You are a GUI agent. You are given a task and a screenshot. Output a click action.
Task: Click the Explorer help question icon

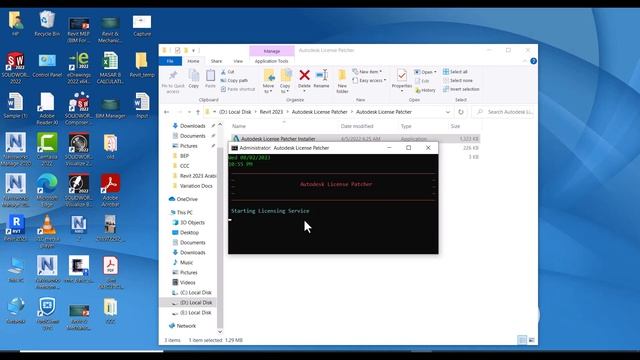pyautogui.click(x=533, y=61)
